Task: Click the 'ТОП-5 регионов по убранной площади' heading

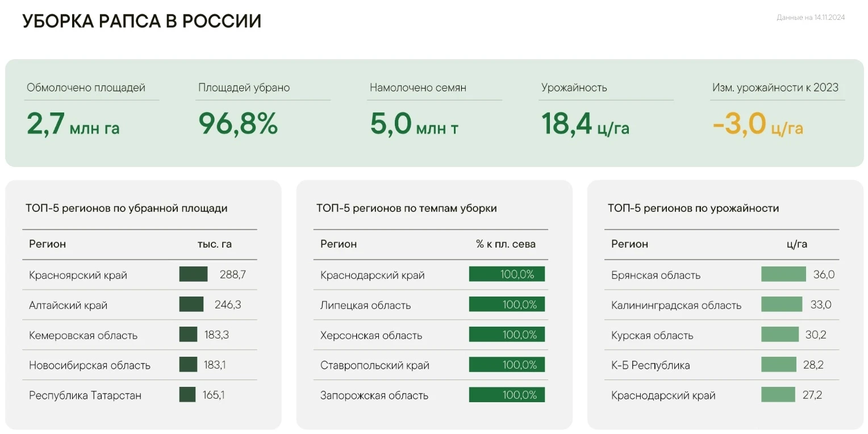Action: click(x=126, y=208)
